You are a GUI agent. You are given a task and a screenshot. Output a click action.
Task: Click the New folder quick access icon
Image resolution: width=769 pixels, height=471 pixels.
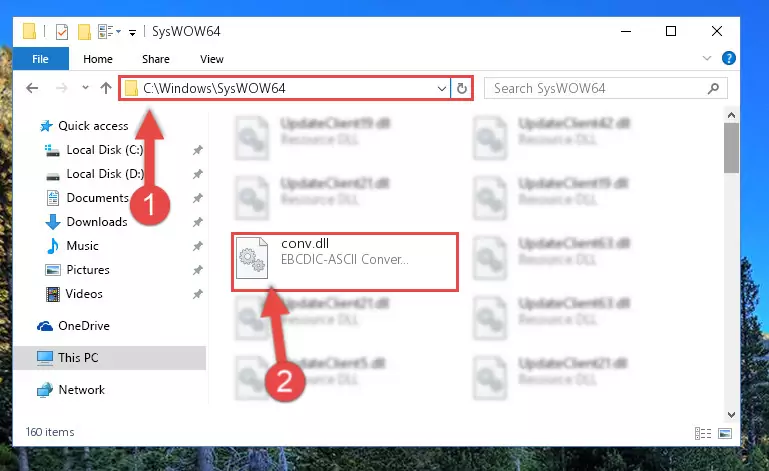[84, 32]
